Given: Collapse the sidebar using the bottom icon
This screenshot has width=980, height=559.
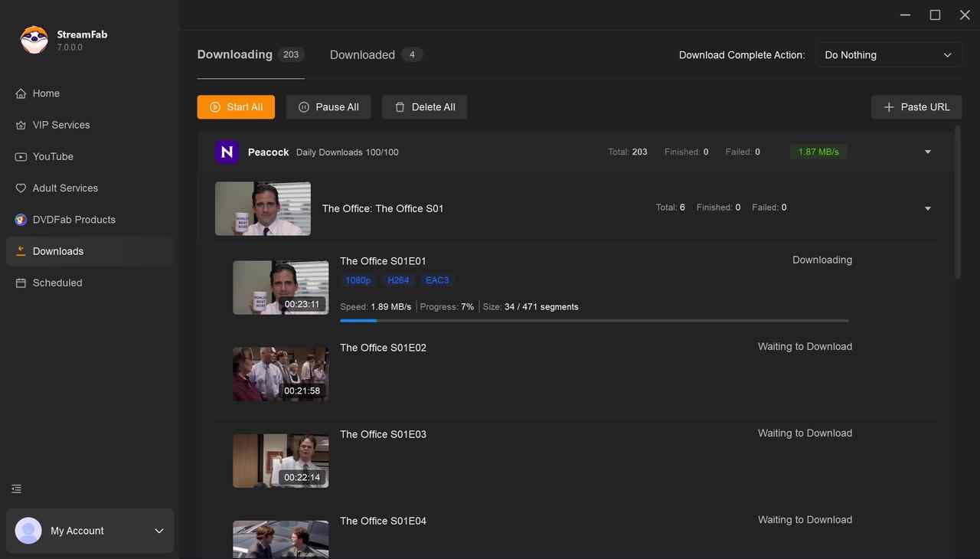Looking at the screenshot, I should pyautogui.click(x=16, y=488).
